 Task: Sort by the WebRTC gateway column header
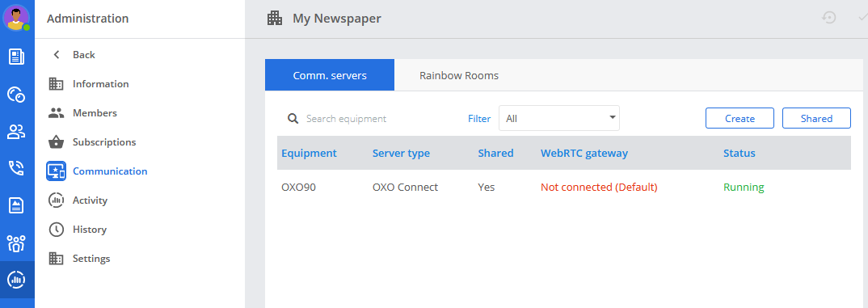pyautogui.click(x=584, y=154)
